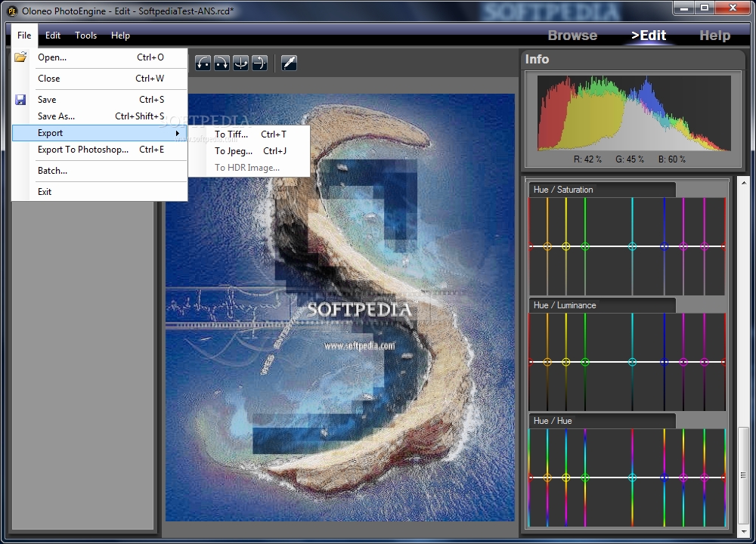Click the cyan point in Hue / Hue

632,478
